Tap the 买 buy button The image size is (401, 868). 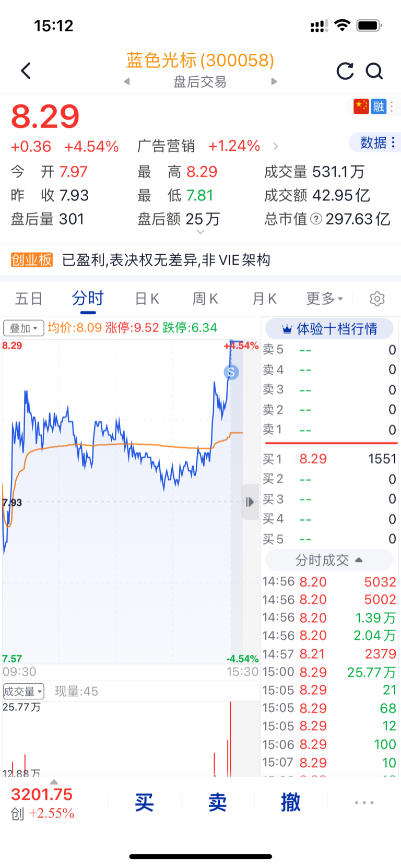click(145, 803)
